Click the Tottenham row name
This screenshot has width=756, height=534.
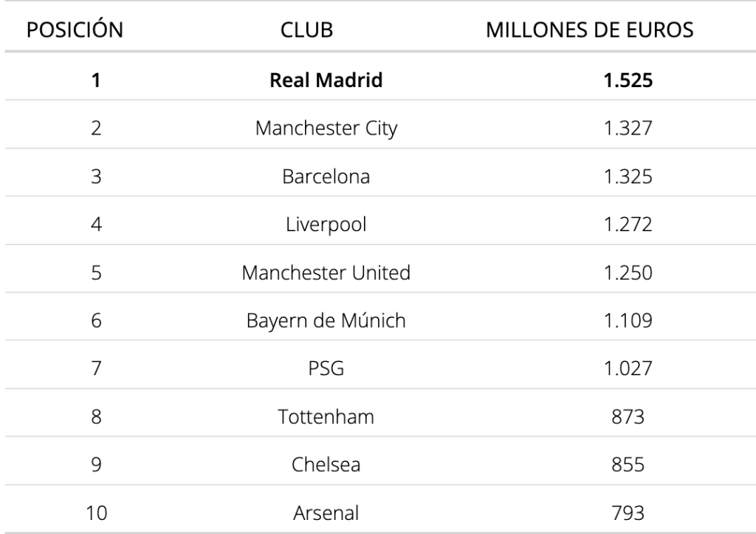pyautogui.click(x=326, y=417)
